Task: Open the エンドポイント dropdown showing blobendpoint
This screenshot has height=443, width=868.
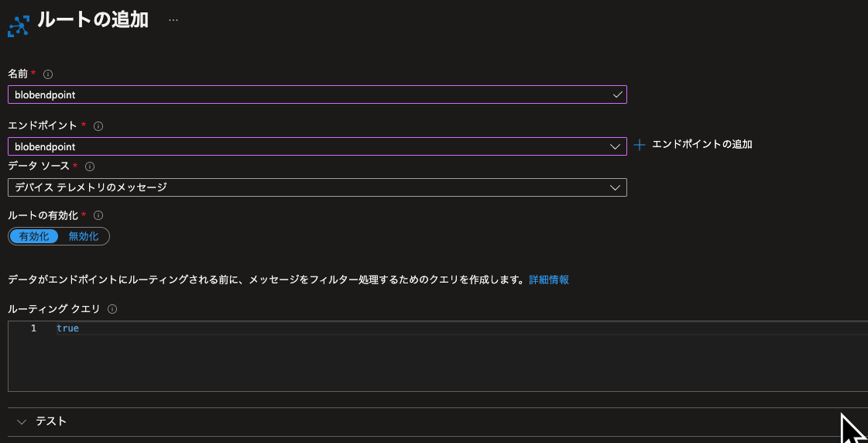Action: (x=317, y=146)
